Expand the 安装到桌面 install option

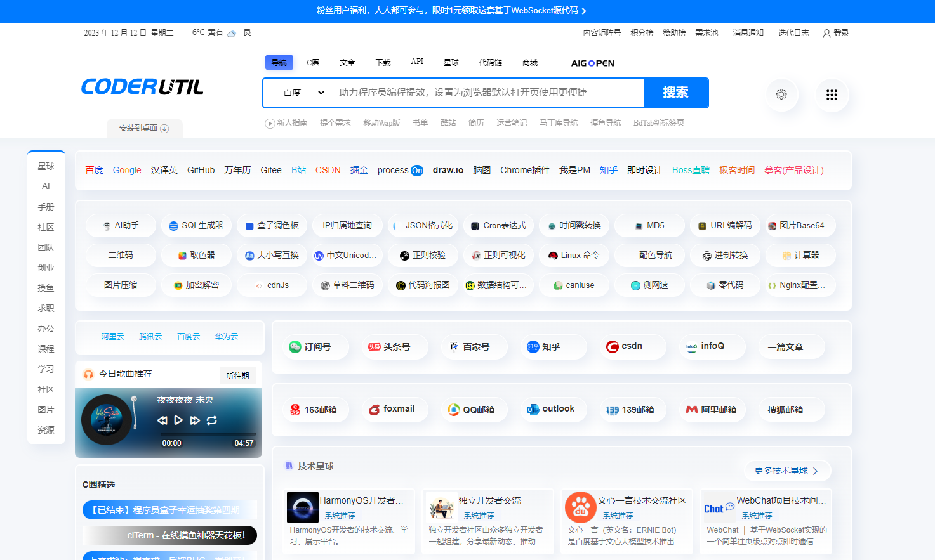[144, 128]
